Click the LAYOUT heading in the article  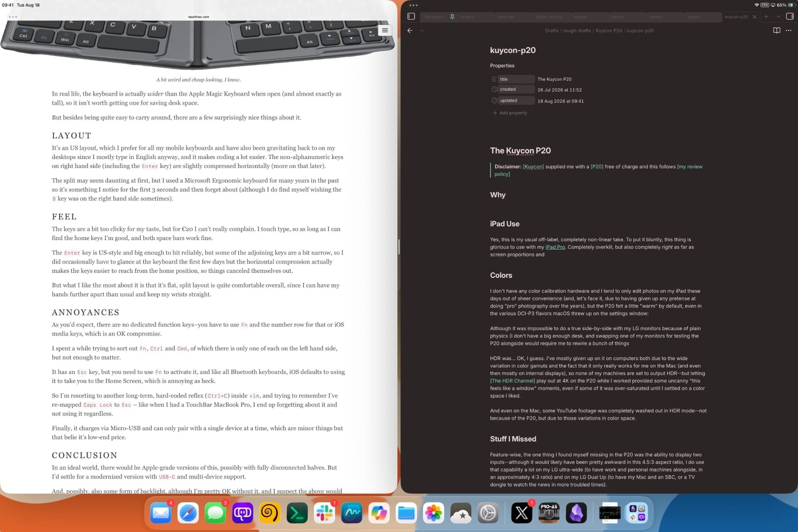coord(72,136)
